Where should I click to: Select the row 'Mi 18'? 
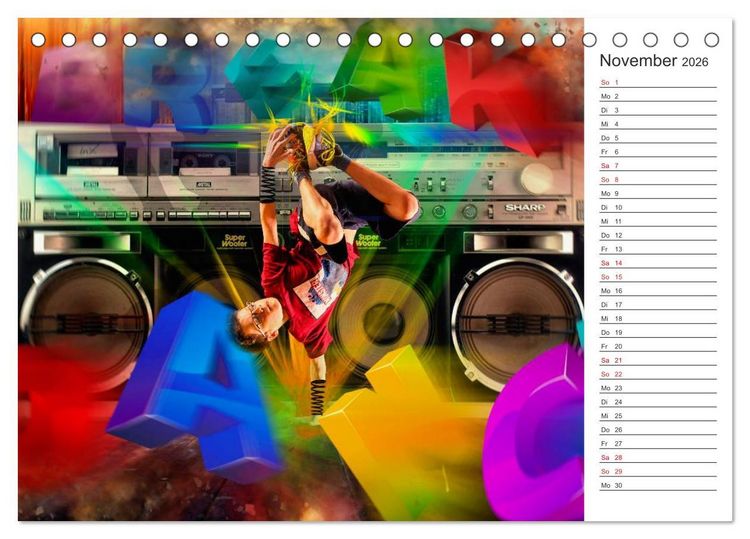pos(658,318)
